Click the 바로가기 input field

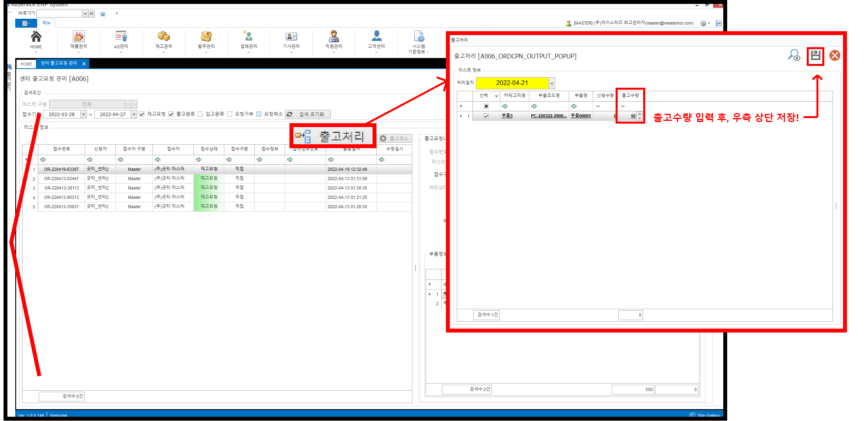[59, 14]
